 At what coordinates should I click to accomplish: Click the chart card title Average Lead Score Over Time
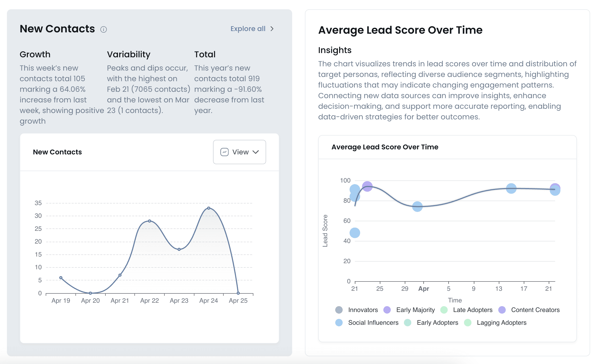tap(385, 147)
